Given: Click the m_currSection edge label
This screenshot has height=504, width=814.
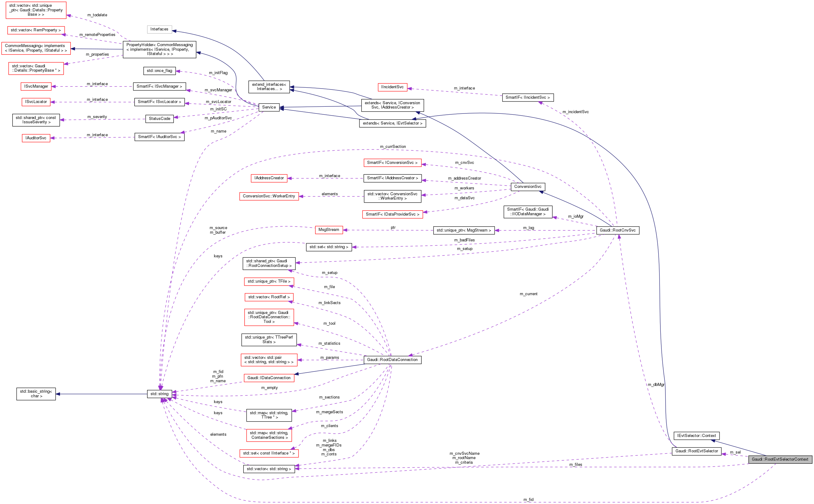Looking at the screenshot, I should (x=393, y=147).
